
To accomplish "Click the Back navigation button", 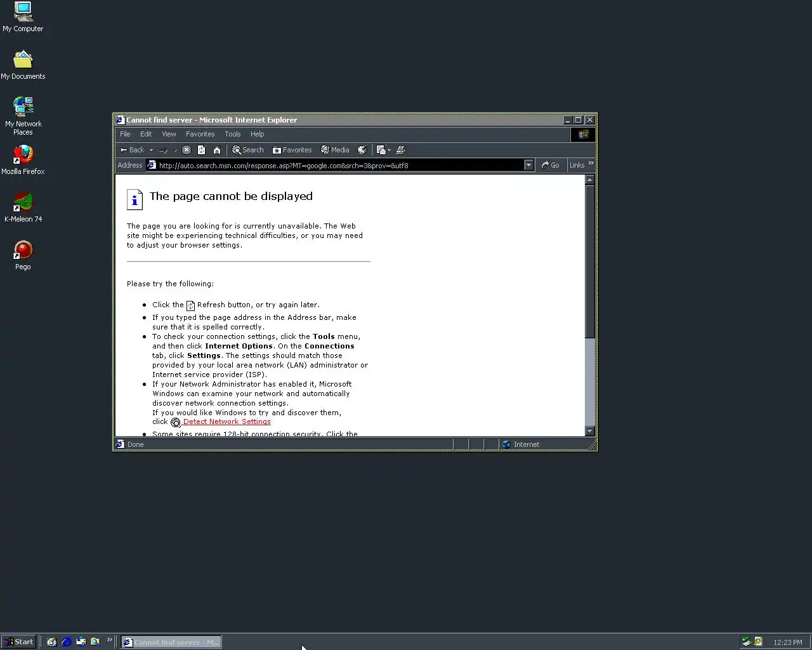I will (x=133, y=150).
